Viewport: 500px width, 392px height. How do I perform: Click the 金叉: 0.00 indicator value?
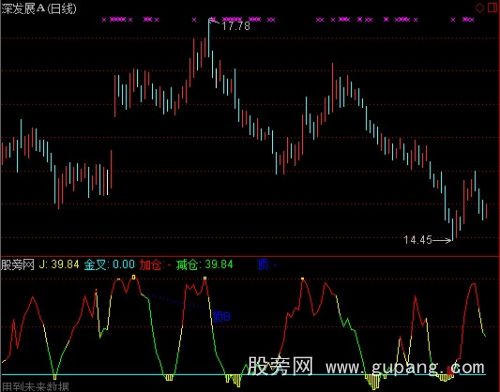(x=109, y=265)
